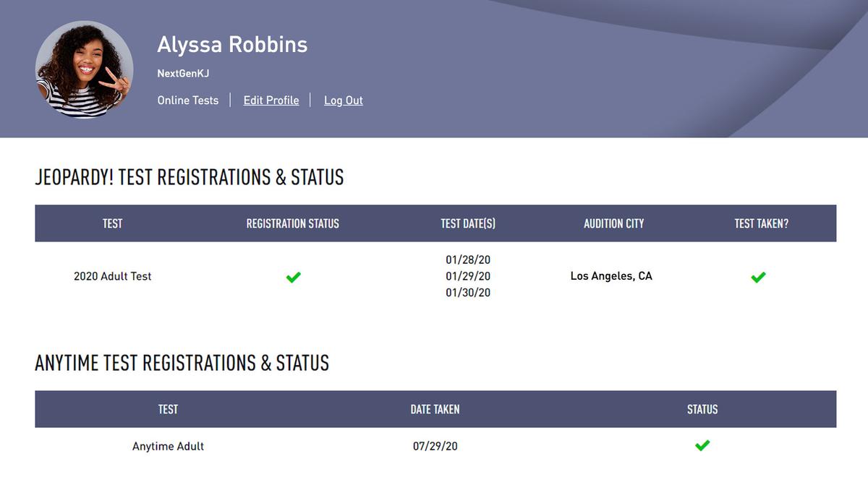Screen dimensions: 868x488
Task: Click the green Registration Status checkmark
Action: coord(293,277)
